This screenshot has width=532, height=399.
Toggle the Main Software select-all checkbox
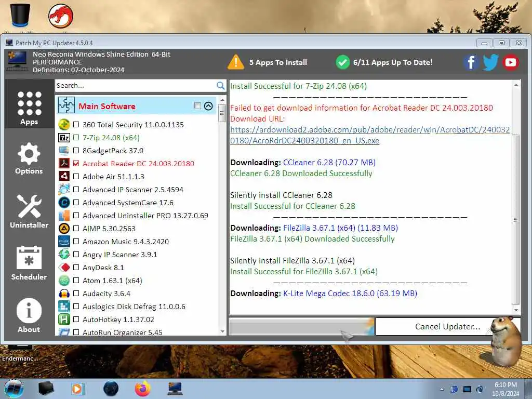click(197, 105)
